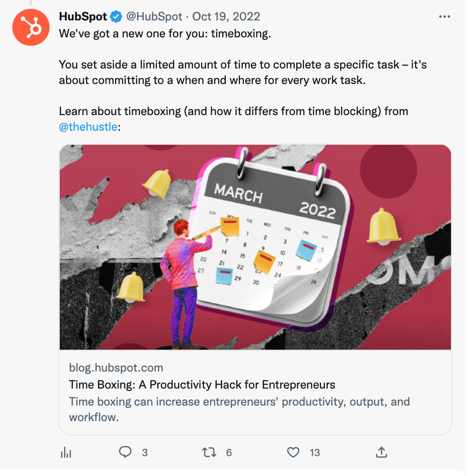The height and width of the screenshot is (476, 468).
Task: Open the more options three-dot menu
Action: coord(444,15)
